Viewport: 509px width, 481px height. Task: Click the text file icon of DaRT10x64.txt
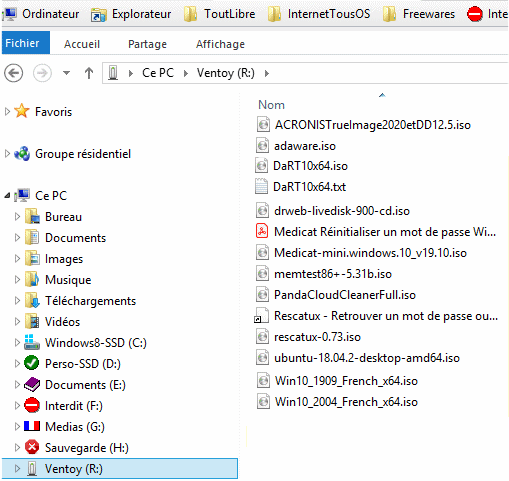(x=261, y=186)
